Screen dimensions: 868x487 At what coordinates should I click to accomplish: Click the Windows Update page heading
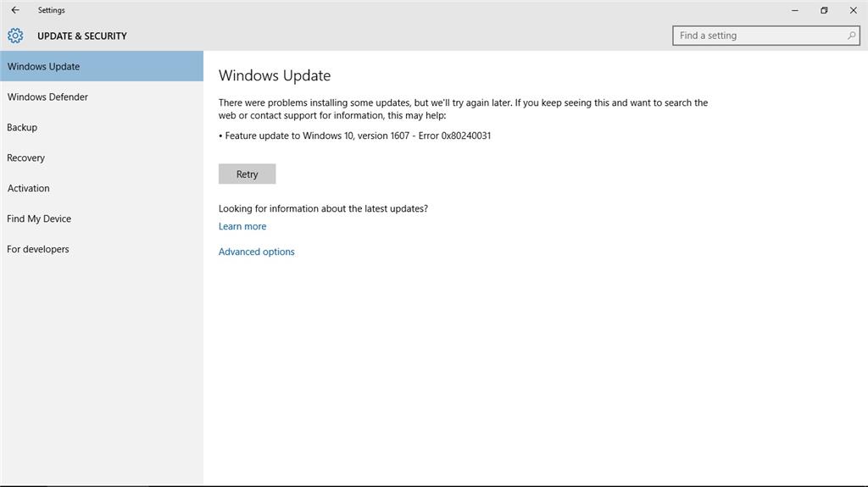click(x=275, y=75)
